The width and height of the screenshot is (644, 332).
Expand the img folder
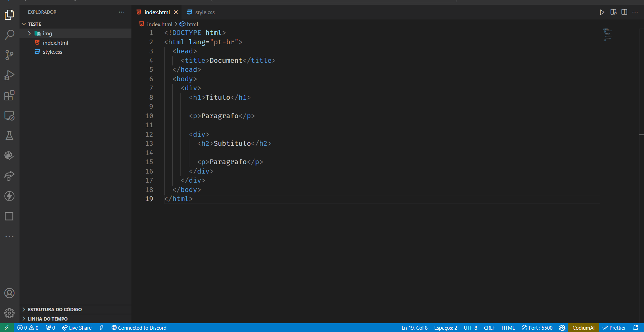(75, 33)
